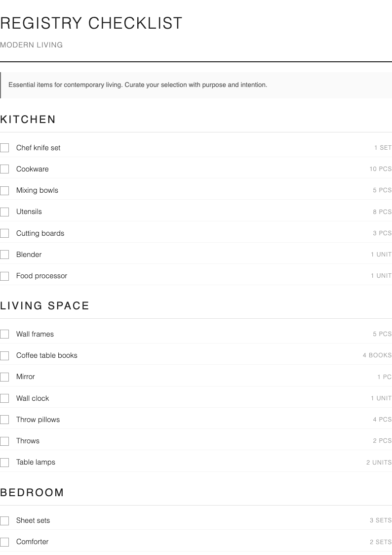Select the KITCHEN section heading
This screenshot has width=392, height=555.
[x=28, y=120]
